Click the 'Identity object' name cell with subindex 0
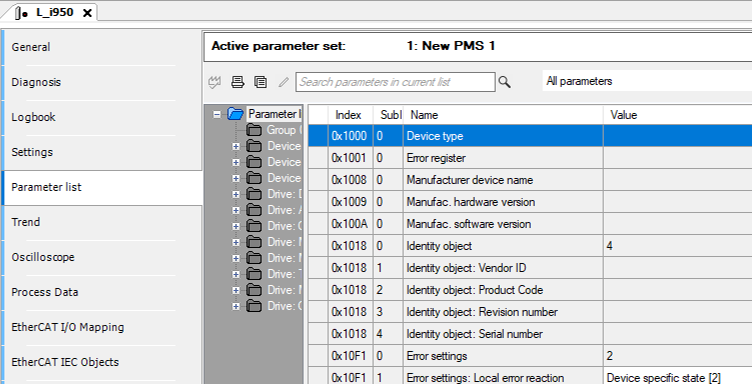Viewport: 752px width, 384px height. coord(503,246)
